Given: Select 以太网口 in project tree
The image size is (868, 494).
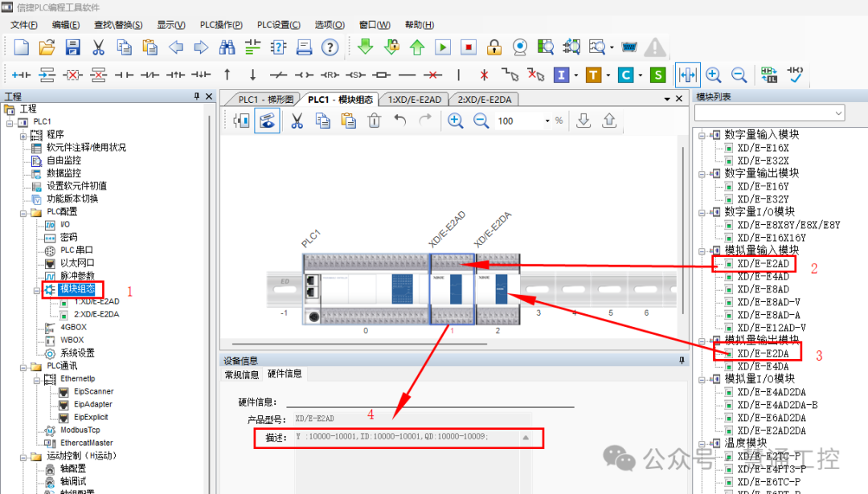Looking at the screenshot, I should point(77,263).
